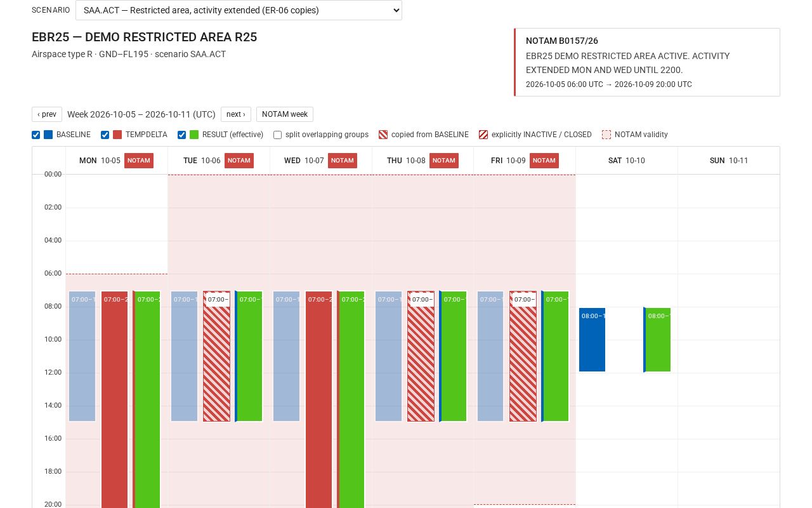Uncheck the RESULT (effective) checkbox

[x=182, y=135]
